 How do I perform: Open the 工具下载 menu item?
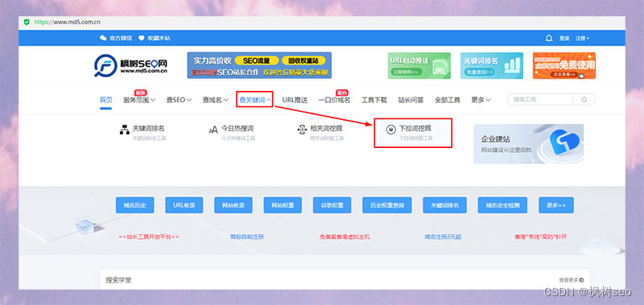[374, 100]
